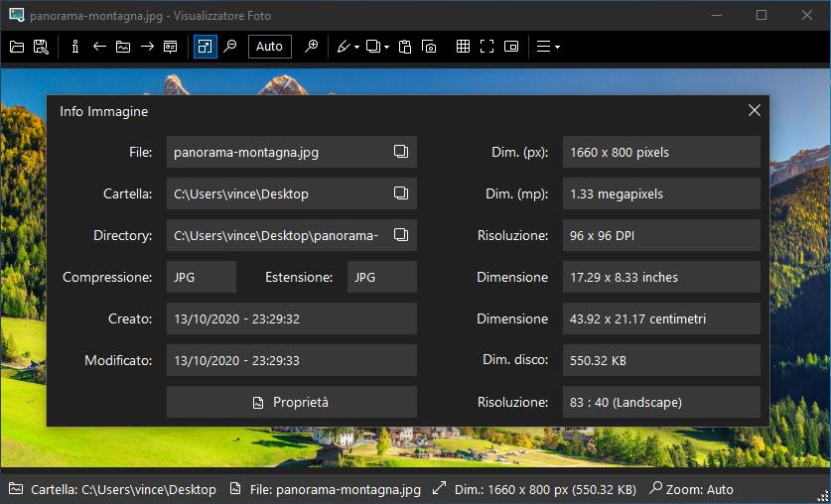Screen dimensions: 831x504
Task: Toggle the grid overlay icon
Action: tap(464, 47)
